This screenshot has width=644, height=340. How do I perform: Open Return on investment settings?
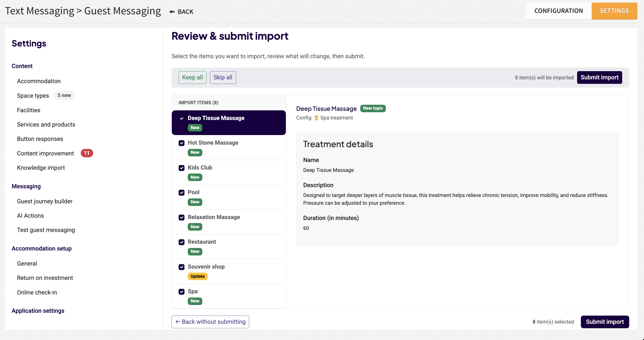(x=45, y=278)
